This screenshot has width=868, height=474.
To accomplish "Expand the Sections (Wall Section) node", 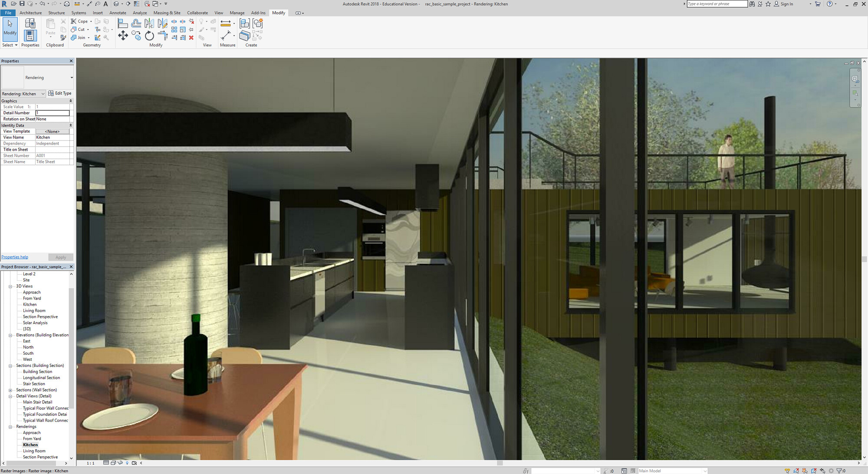I will [10, 390].
